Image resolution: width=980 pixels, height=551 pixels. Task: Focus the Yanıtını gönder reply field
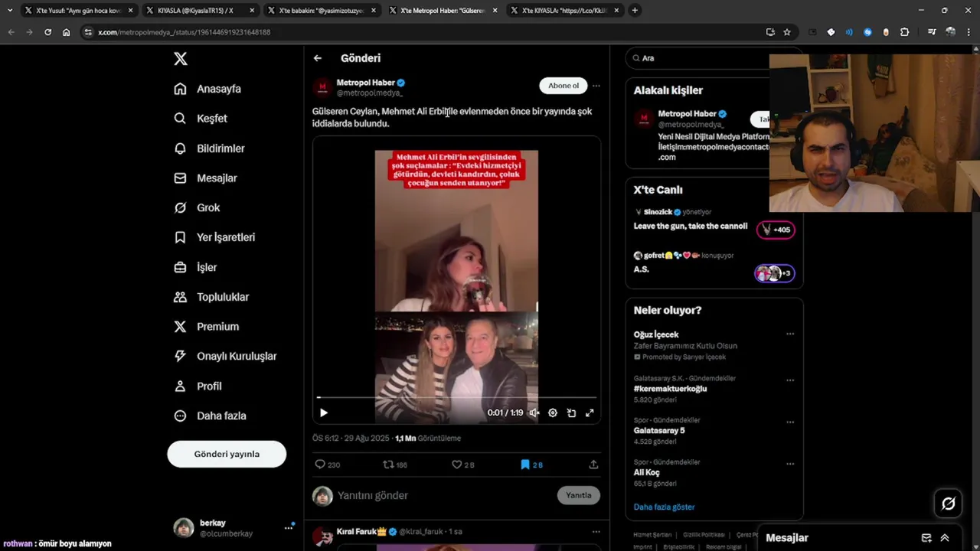coord(444,495)
